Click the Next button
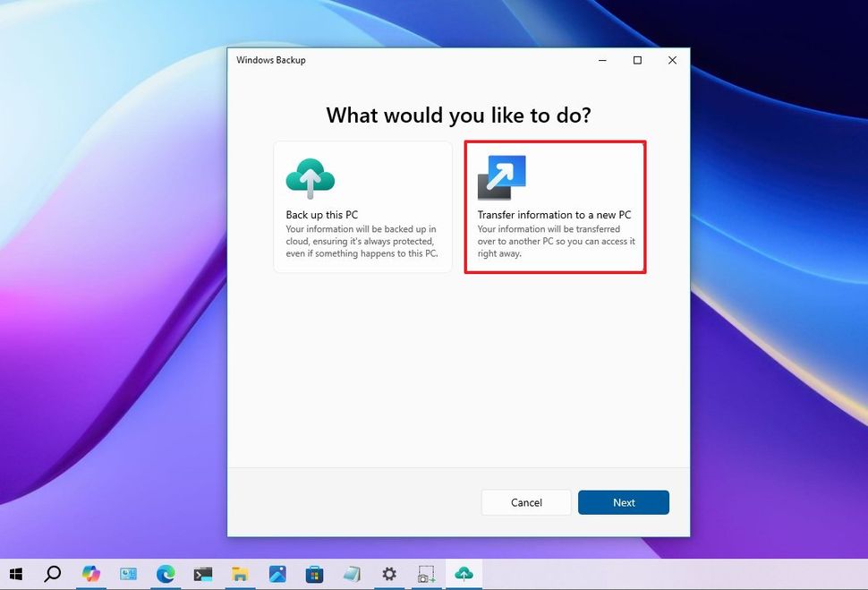This screenshot has height=590, width=868. (x=624, y=502)
